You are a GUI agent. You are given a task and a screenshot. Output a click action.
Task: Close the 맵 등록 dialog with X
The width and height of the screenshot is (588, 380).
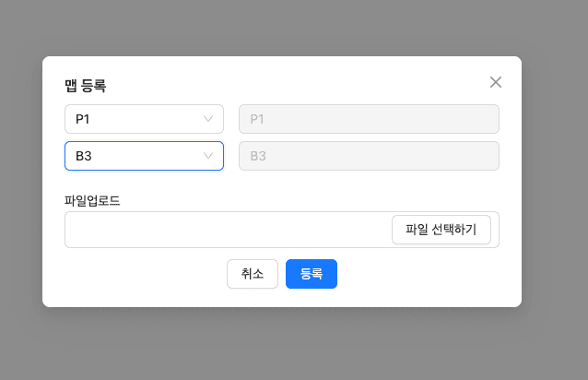tap(496, 82)
